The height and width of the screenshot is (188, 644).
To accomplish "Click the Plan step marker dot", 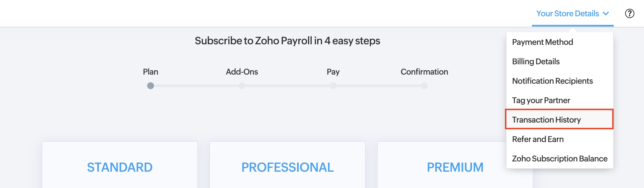I will coord(151,86).
